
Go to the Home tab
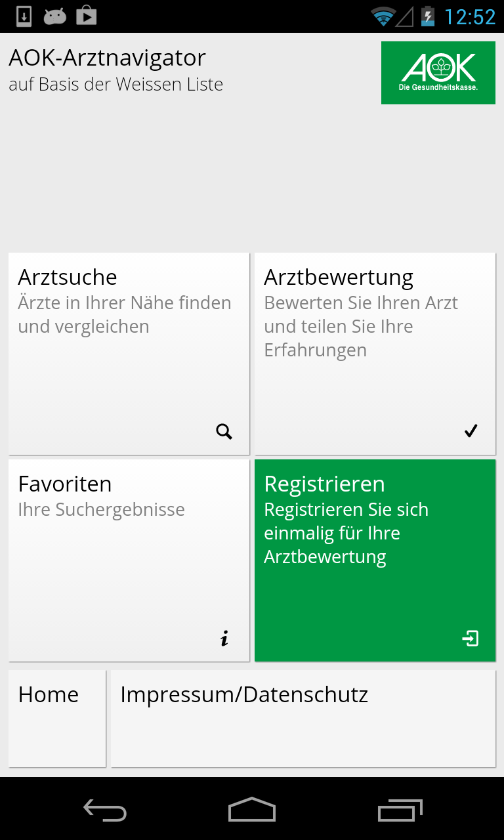point(57,718)
